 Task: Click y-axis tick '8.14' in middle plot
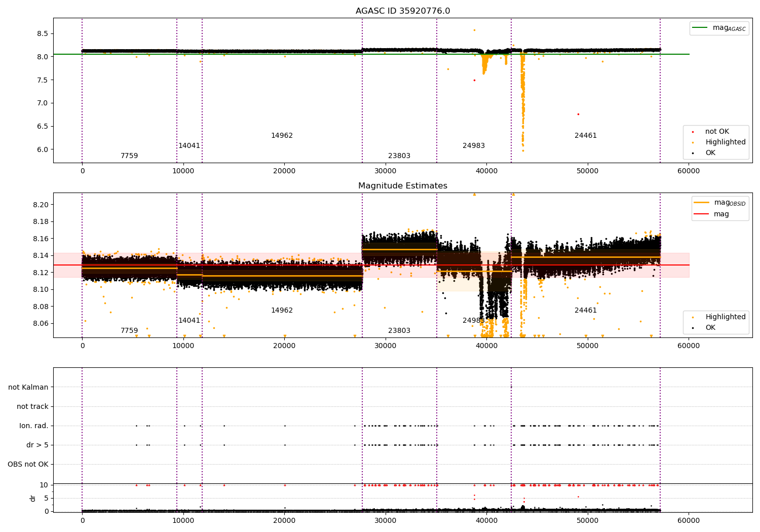point(41,256)
